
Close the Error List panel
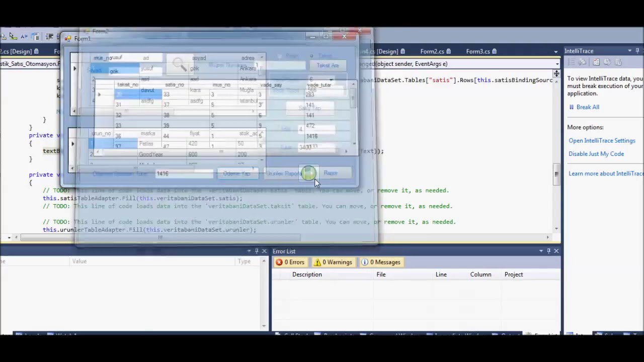coord(556,251)
